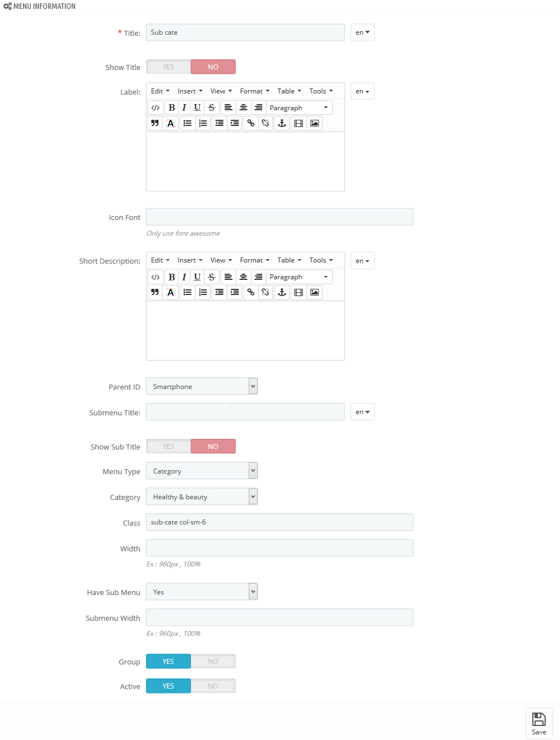Click Bold icon in Label editor
This screenshot has height=740, width=560.
172,107
